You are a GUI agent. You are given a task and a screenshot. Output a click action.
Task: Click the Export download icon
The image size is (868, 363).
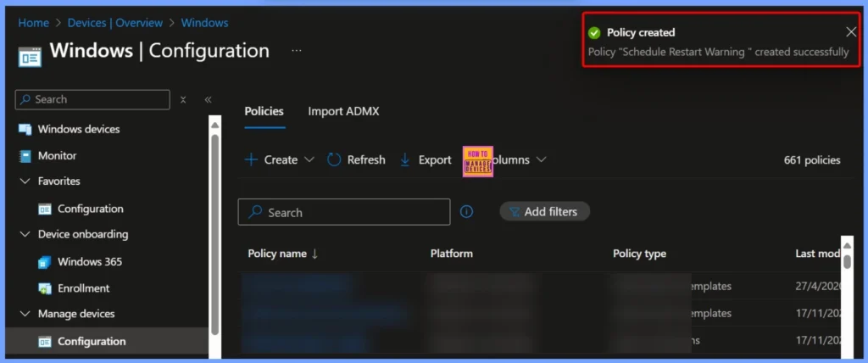point(405,159)
